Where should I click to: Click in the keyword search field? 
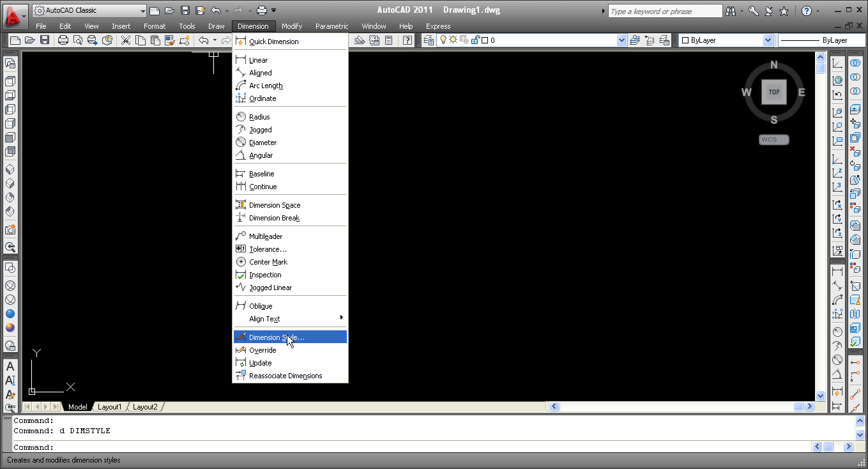coord(665,11)
